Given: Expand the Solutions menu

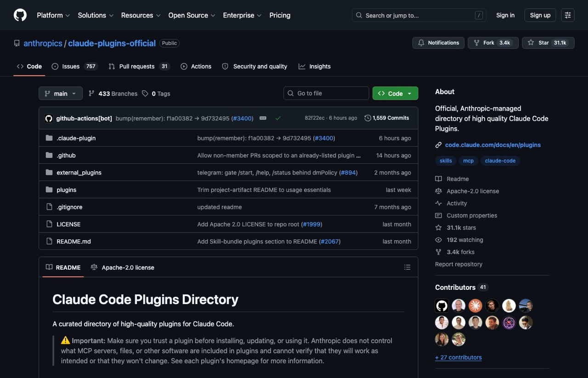Looking at the screenshot, I should [x=96, y=15].
